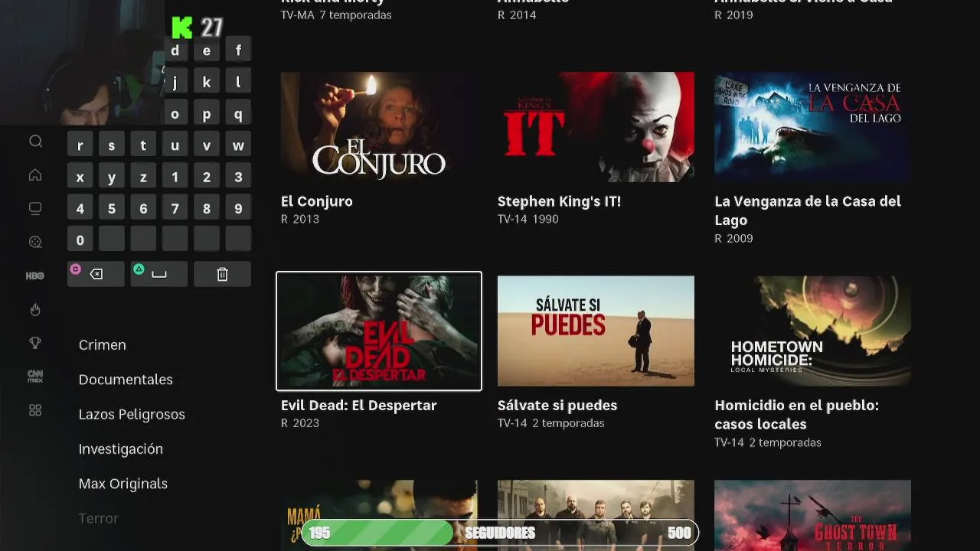Select digit 3 on the keyboard

[x=238, y=178]
